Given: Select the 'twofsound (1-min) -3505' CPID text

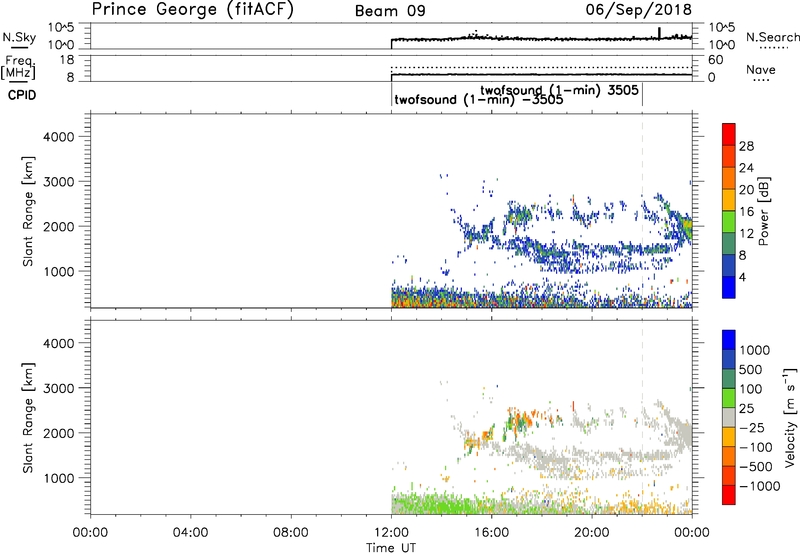Looking at the screenshot, I should coord(479,99).
